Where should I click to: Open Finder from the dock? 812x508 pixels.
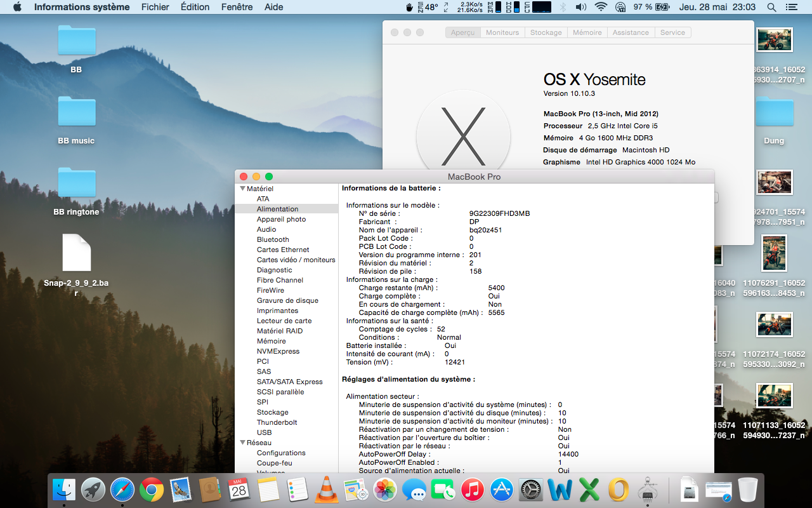coord(64,490)
